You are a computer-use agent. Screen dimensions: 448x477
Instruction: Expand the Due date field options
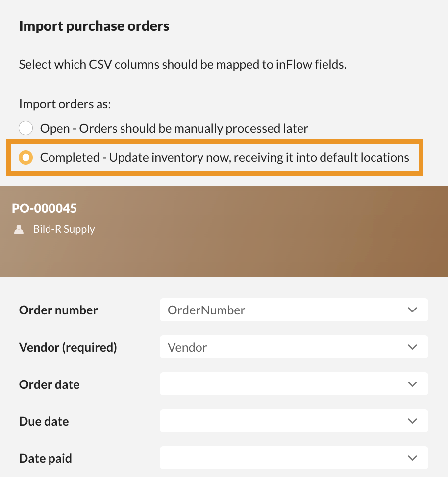pos(294,421)
